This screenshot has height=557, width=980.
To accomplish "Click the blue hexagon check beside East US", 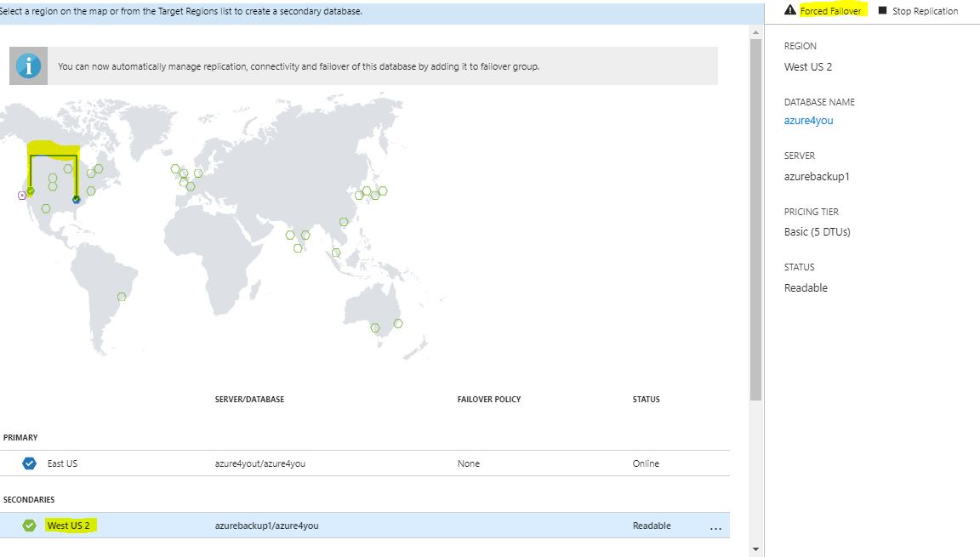I will click(x=30, y=463).
